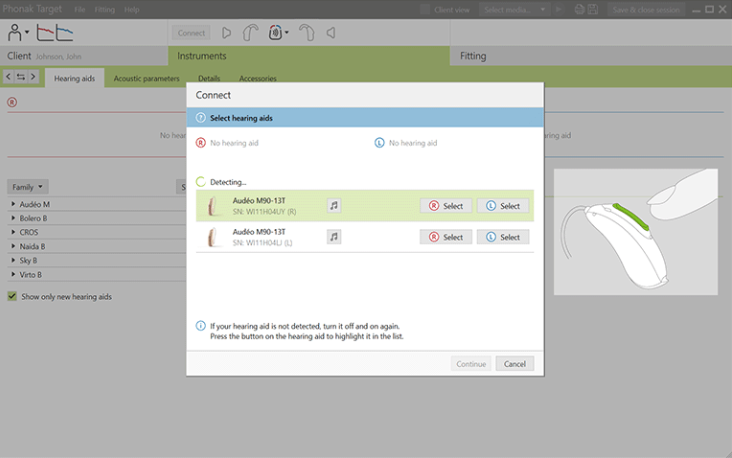
Task: Click the Cancel button
Action: [514, 363]
